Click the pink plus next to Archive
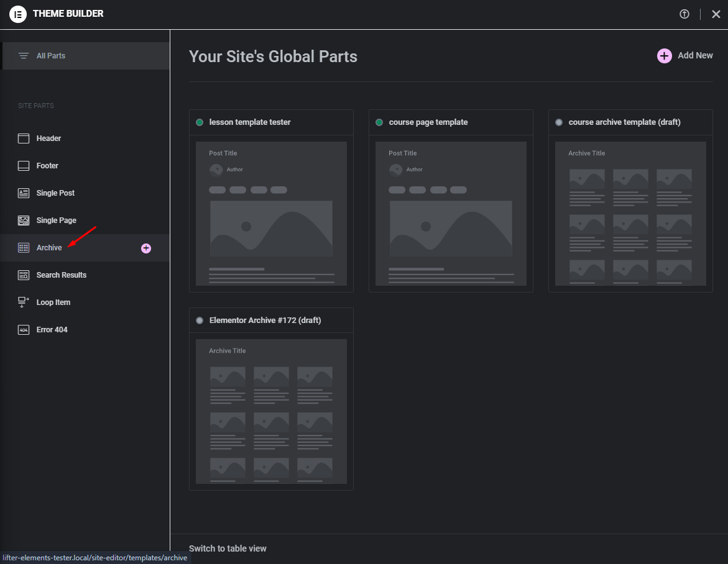728x564 pixels. [x=146, y=248]
